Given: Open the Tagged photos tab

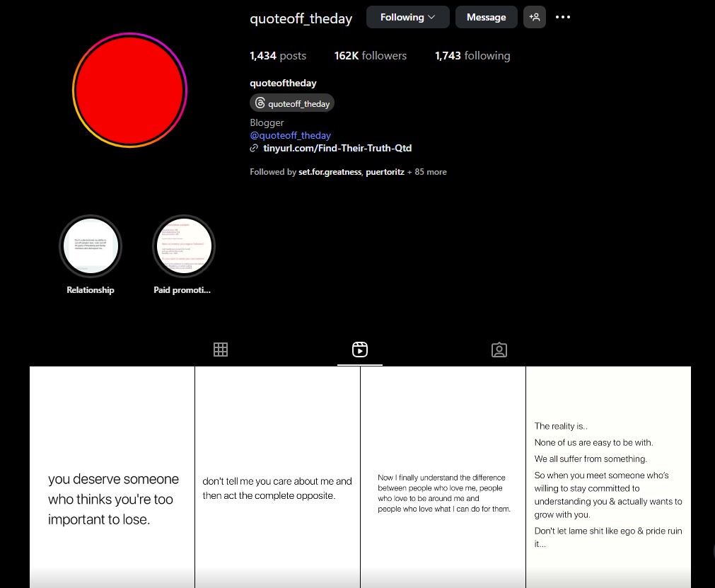Looking at the screenshot, I should (499, 350).
